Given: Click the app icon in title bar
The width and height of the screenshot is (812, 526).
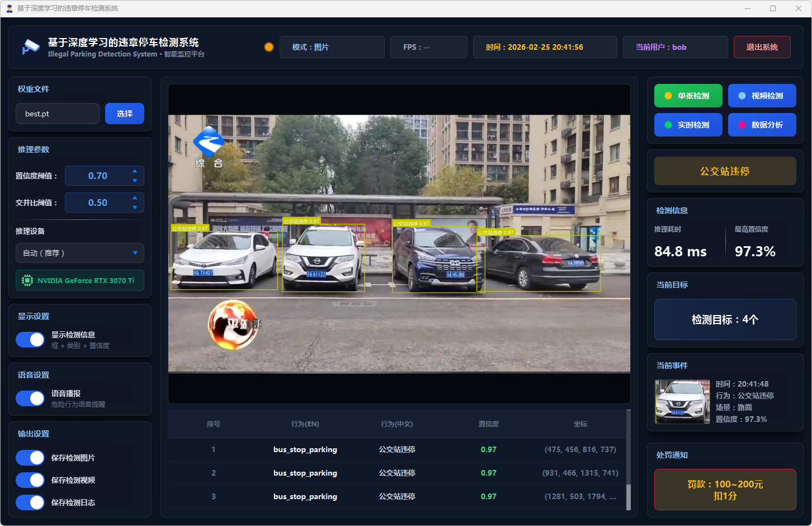Looking at the screenshot, I should pos(10,8).
